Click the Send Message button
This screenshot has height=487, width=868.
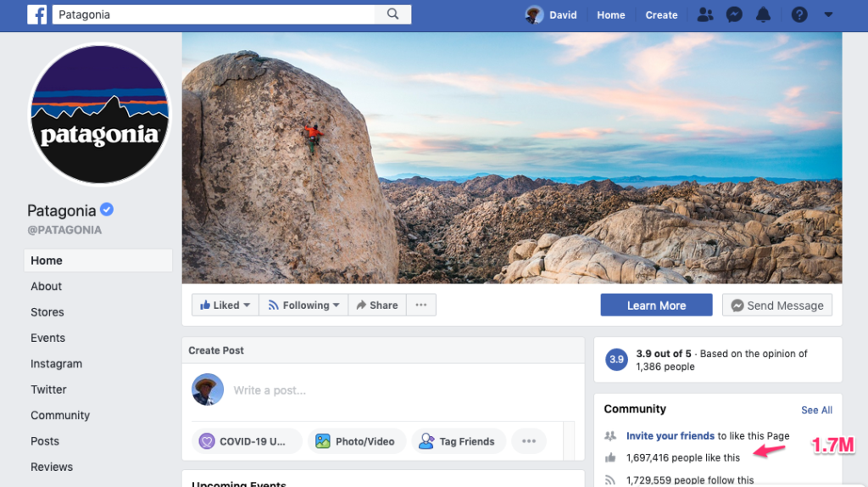click(x=776, y=305)
